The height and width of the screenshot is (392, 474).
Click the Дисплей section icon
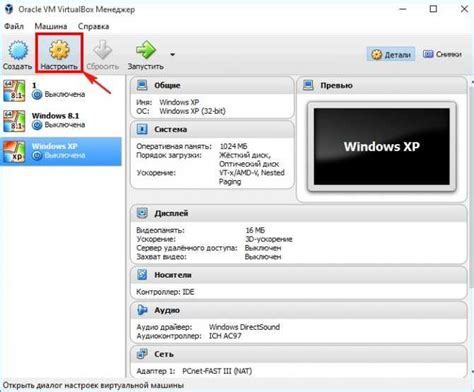click(x=142, y=213)
